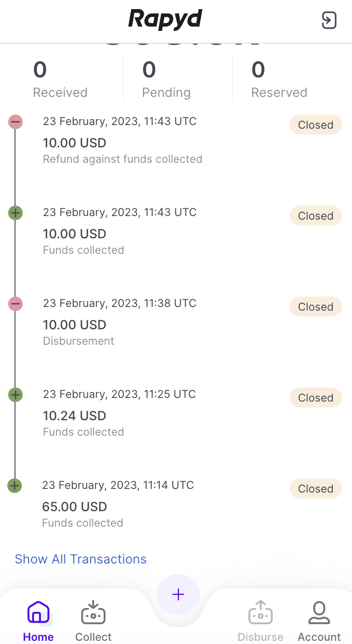
Task: Show All Transactions link
Action: click(80, 559)
